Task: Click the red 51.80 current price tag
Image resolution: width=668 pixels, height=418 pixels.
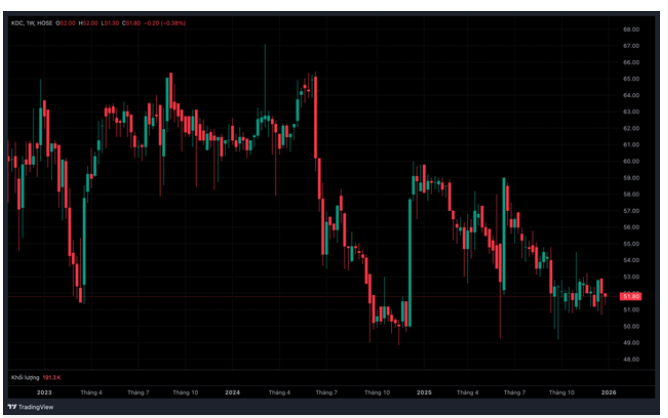Action: (x=631, y=296)
